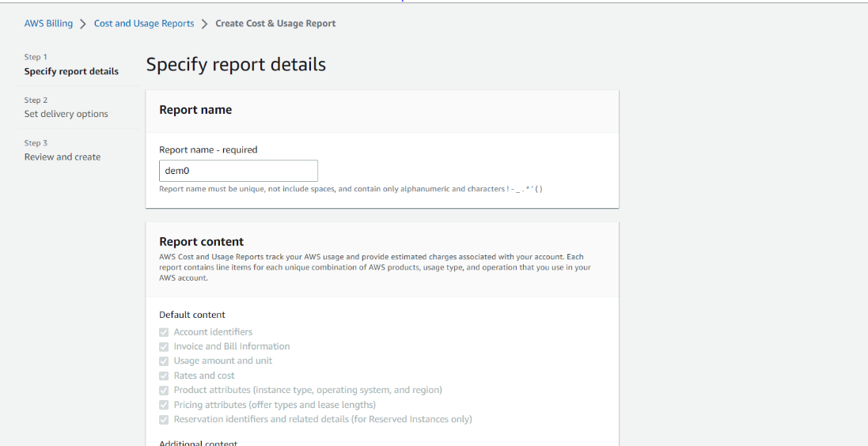Viewport: 868px width, 446px height.
Task: Click the Report content section heading
Action: (x=202, y=242)
